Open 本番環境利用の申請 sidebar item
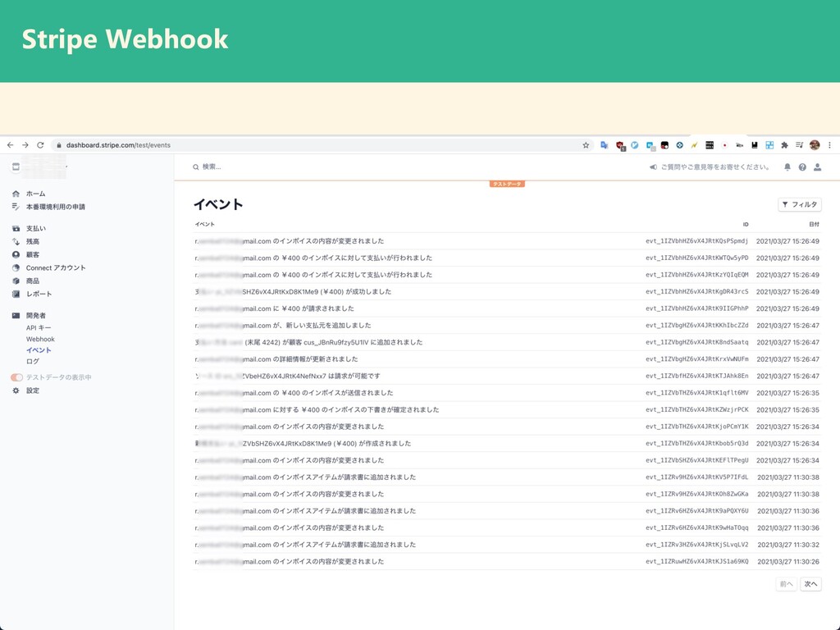 (56, 207)
